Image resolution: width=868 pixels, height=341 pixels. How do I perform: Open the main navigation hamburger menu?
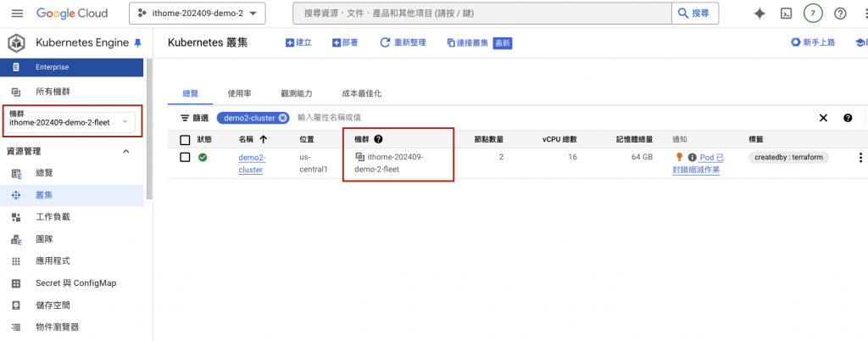point(17,14)
